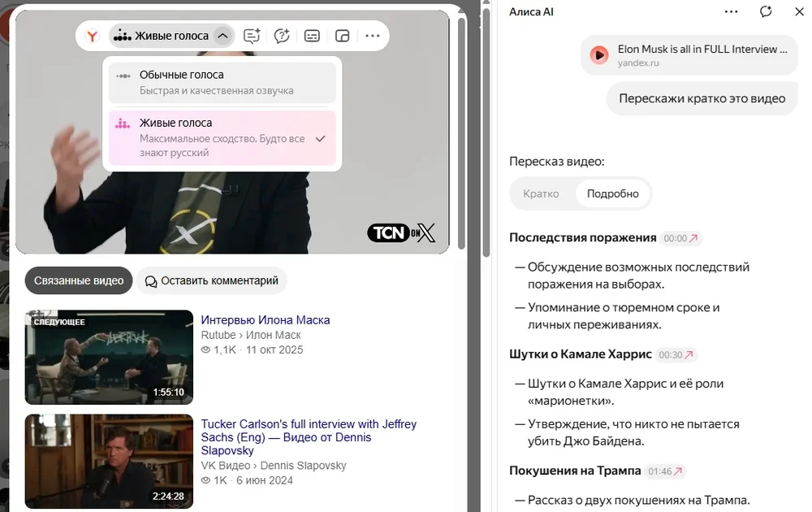Open the summary chat icon in video toolbar
The width and height of the screenshot is (812, 512).
coord(252,36)
